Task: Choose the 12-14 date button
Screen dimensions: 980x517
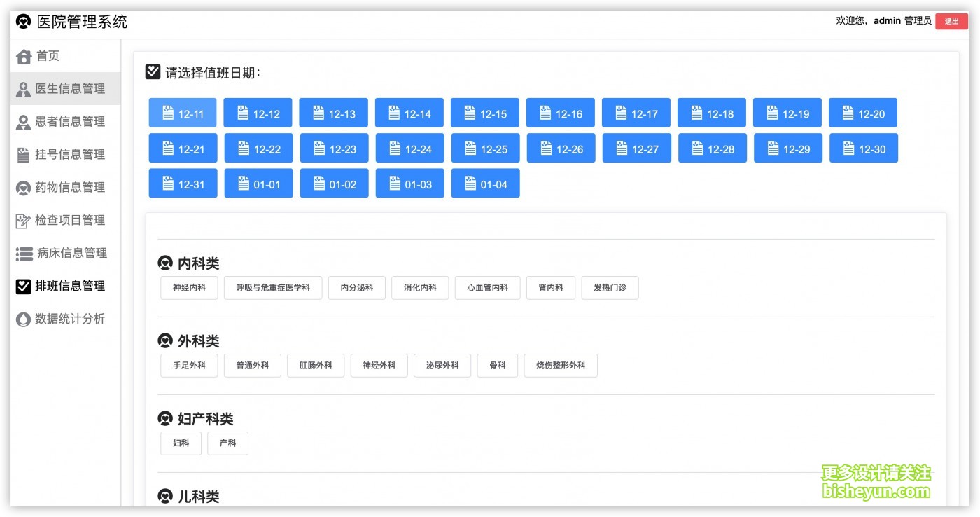Action: coord(409,113)
